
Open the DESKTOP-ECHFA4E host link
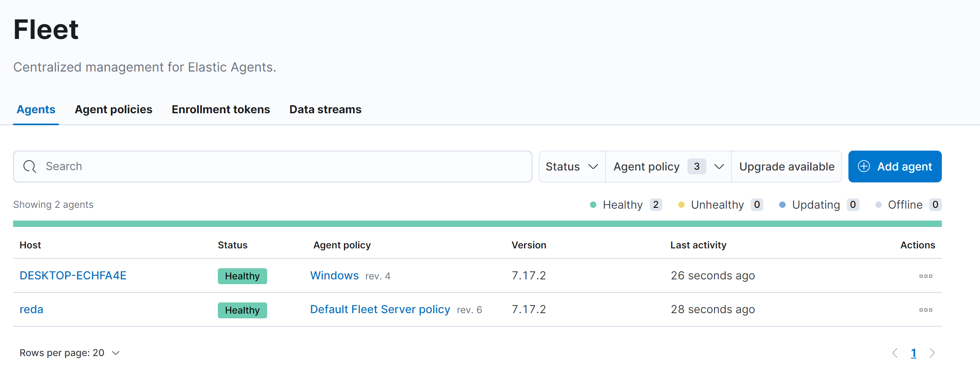(x=73, y=276)
